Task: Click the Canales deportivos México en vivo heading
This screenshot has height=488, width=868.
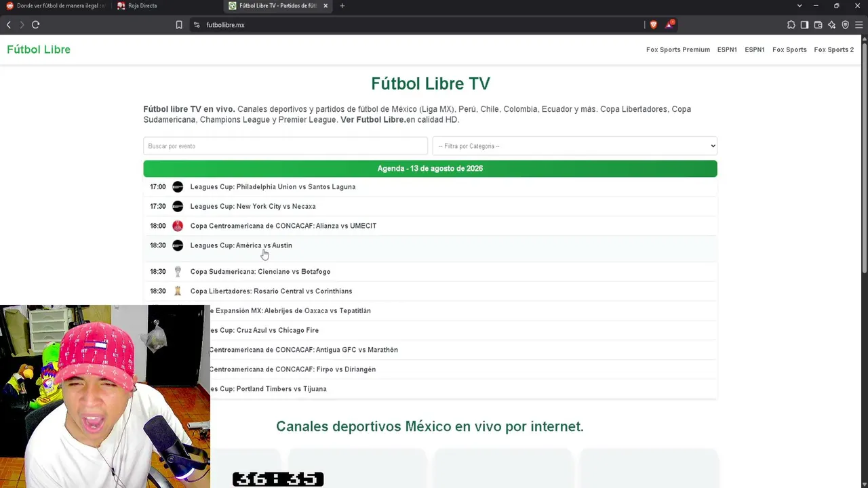Action: [430, 426]
